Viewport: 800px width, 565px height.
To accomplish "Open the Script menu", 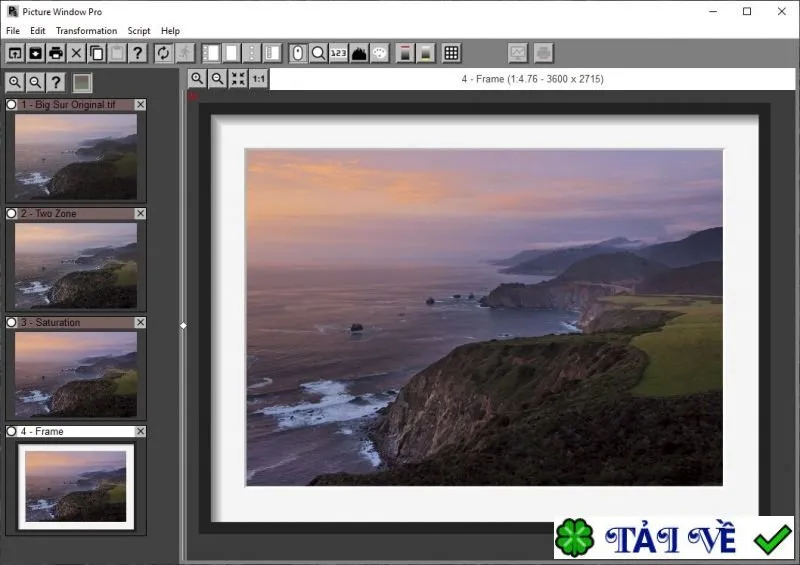I will click(139, 31).
